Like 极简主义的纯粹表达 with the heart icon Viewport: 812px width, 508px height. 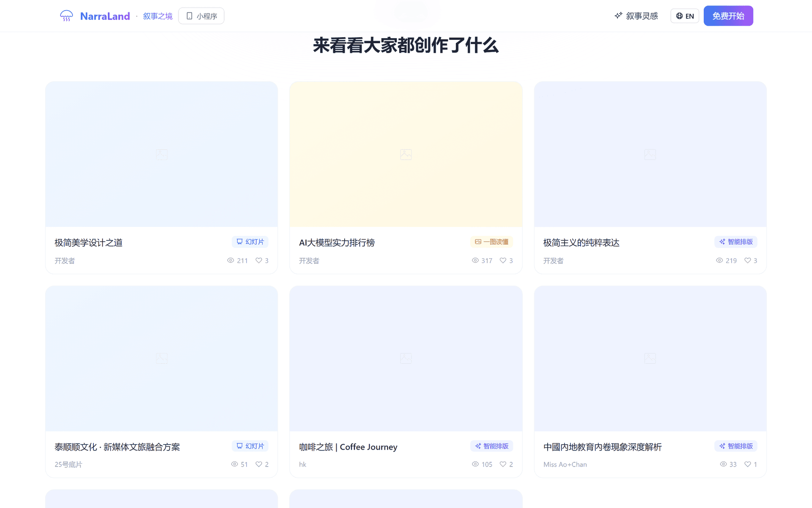[x=748, y=260]
